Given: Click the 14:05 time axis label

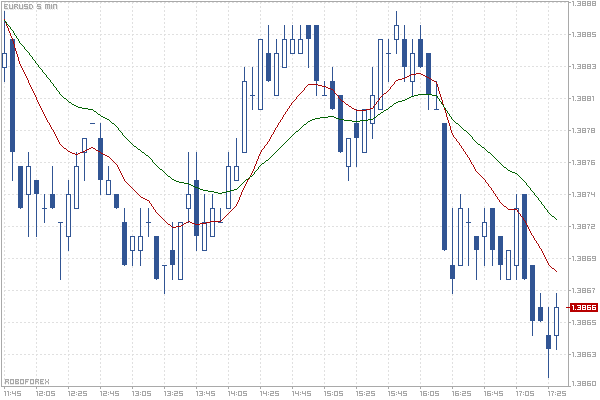Looking at the screenshot, I should tap(237, 393).
